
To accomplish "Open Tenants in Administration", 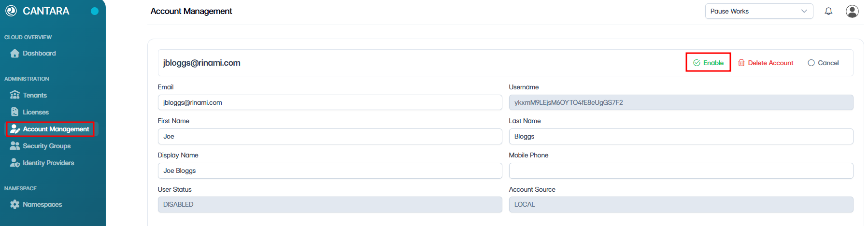I will (35, 95).
